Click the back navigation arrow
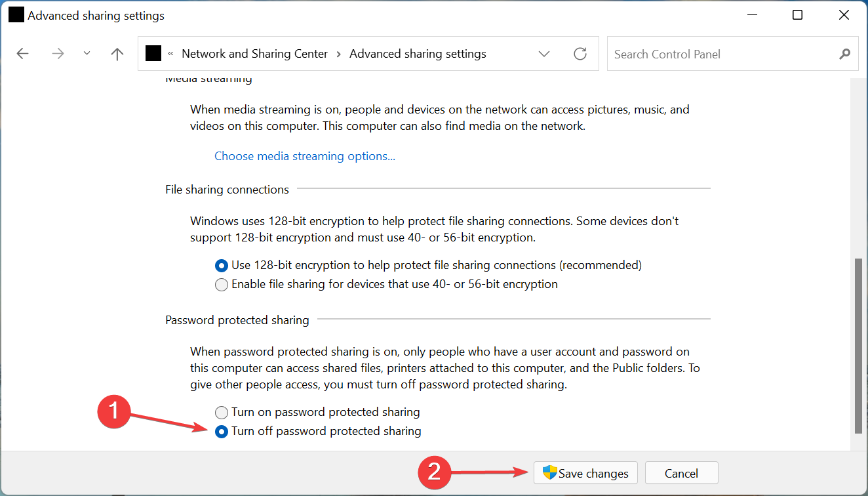The height and width of the screenshot is (496, 868). pos(22,53)
